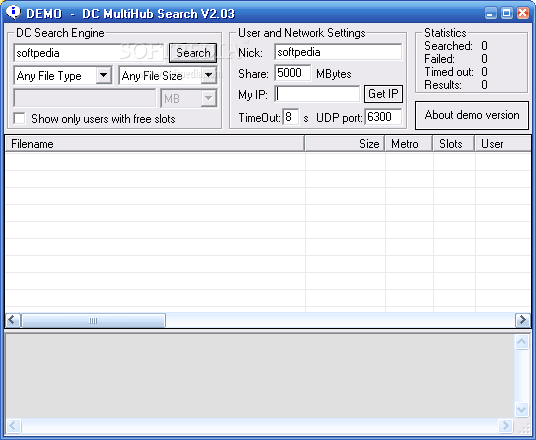Close the DC MultiHub Search window
536x440 pixels.
[523, 13]
